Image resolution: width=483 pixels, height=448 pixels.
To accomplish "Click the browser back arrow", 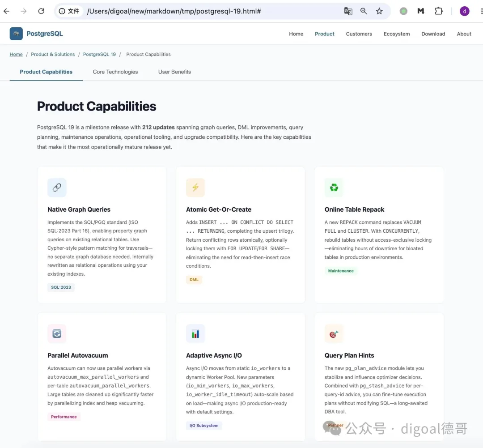I will 6,11.
